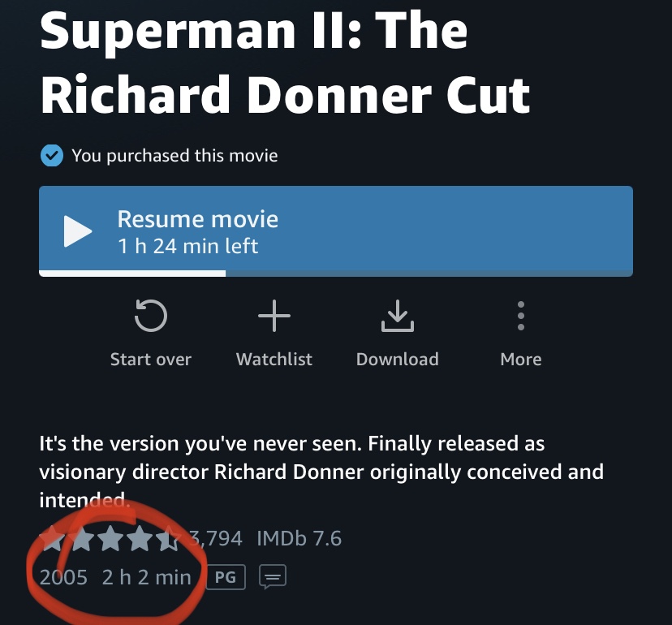672x625 pixels.
Task: Click the PG rating badge
Action: [226, 578]
